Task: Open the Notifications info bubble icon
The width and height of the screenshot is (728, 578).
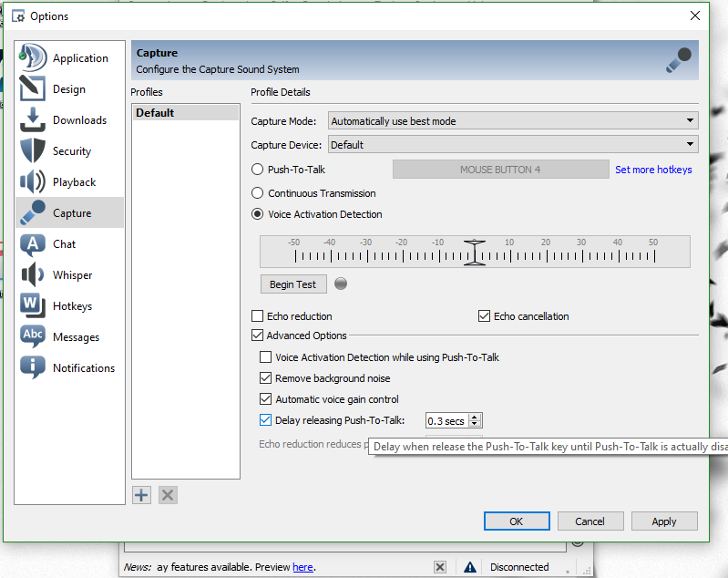Action: pos(33,367)
